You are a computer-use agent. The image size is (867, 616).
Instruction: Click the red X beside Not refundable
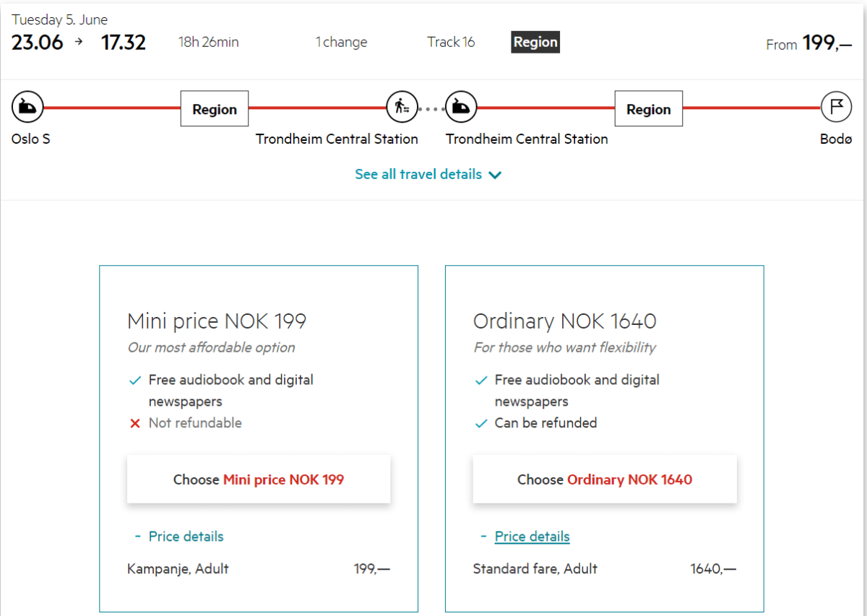click(134, 424)
